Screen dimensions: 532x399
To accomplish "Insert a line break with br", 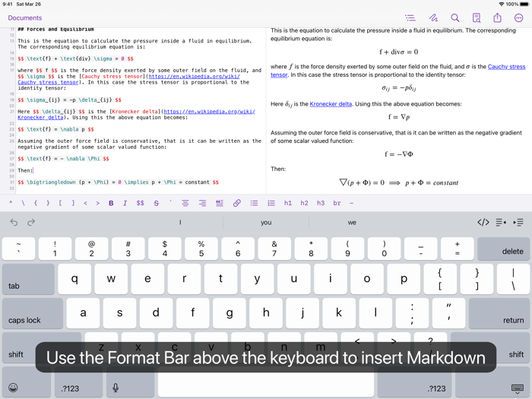I will 337,203.
